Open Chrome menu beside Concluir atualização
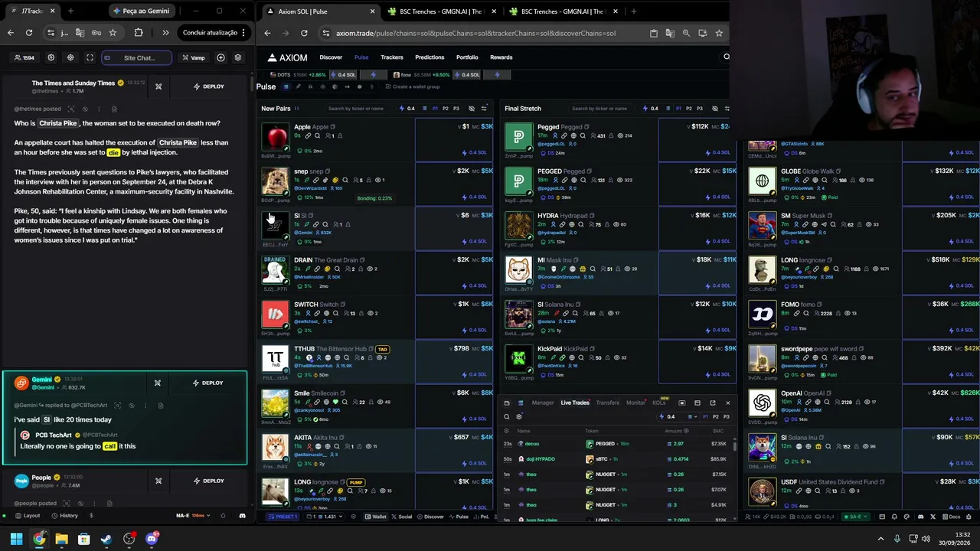This screenshot has width=980, height=551. point(243,33)
